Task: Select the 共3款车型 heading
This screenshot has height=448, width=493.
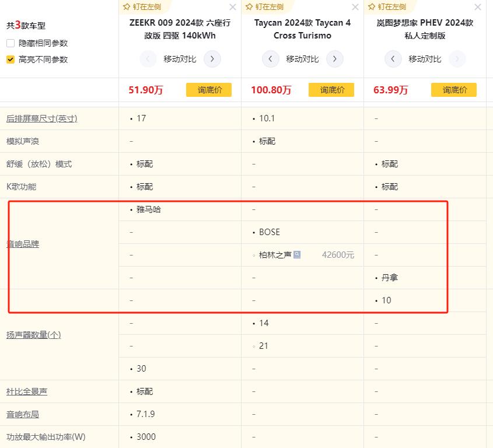Action: pyautogui.click(x=26, y=25)
